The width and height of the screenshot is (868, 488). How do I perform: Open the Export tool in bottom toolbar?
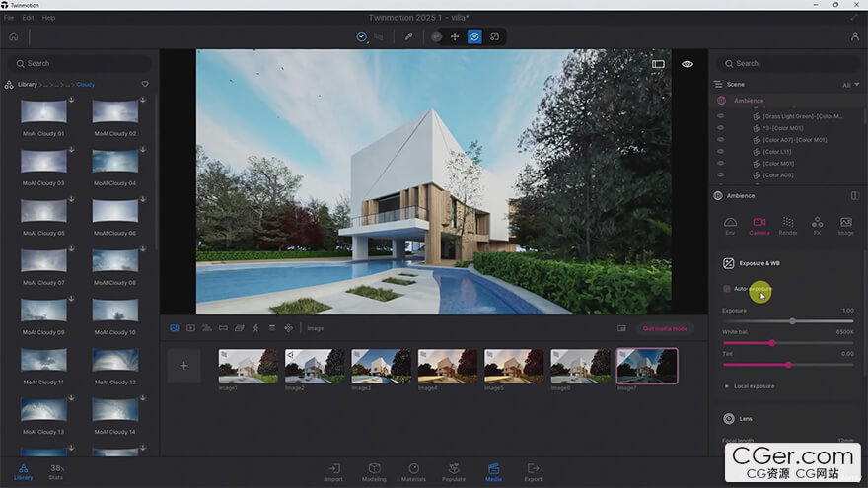point(533,470)
